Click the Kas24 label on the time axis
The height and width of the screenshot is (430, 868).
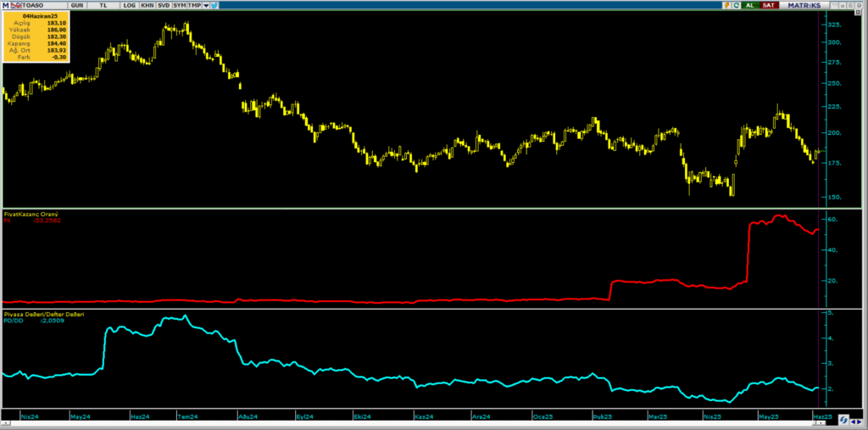tap(426, 416)
